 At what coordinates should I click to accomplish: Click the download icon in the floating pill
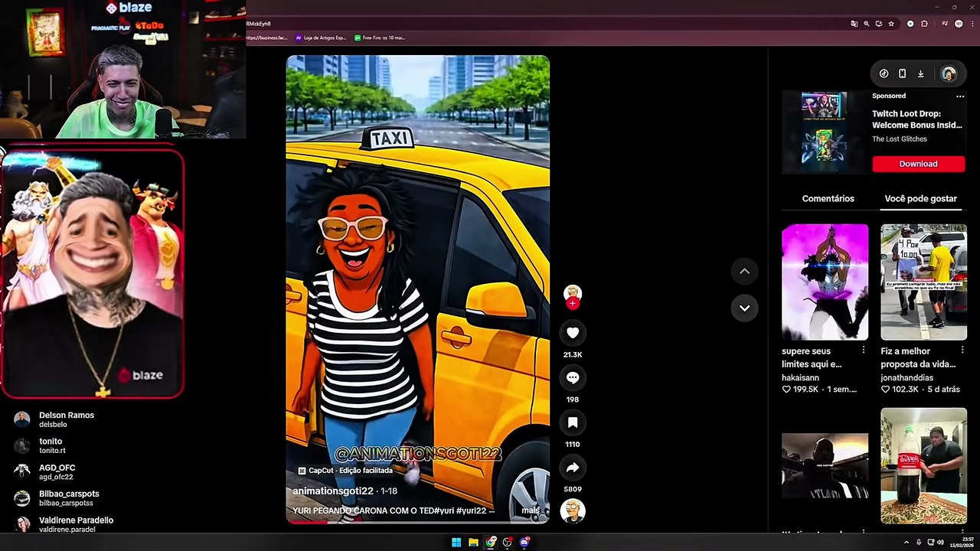pyautogui.click(x=920, y=73)
